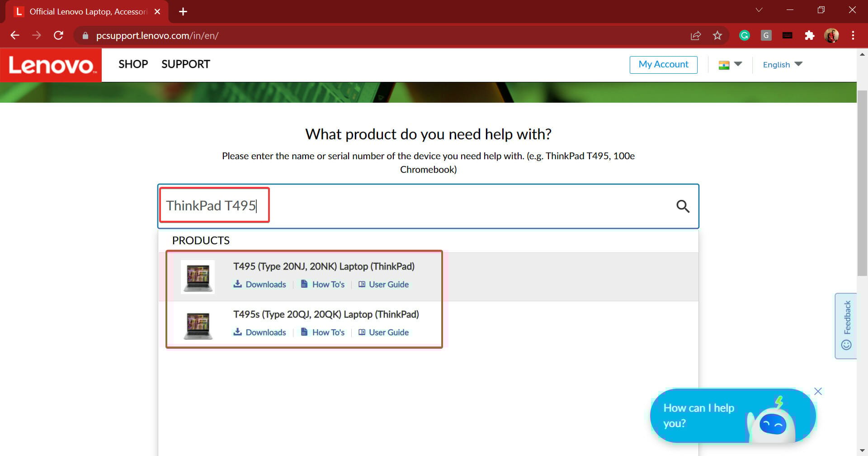
Task: Close the Official Lenovo Laptop tab
Action: coord(157,11)
